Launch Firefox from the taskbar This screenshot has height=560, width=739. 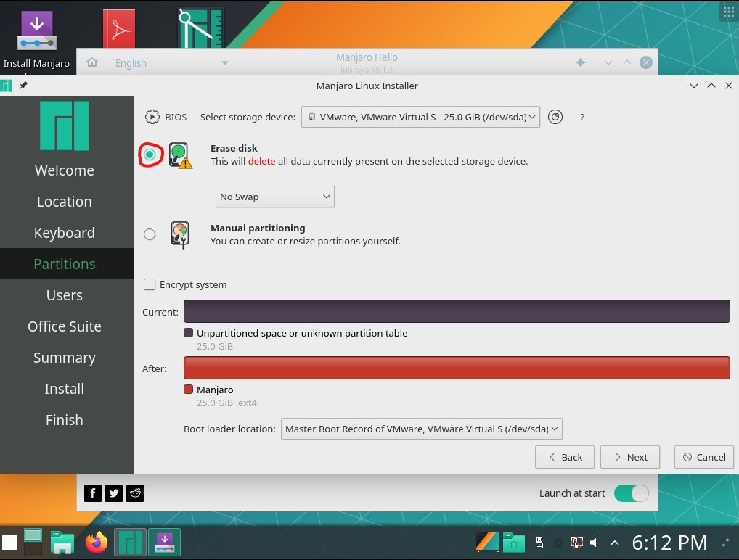tap(97, 543)
